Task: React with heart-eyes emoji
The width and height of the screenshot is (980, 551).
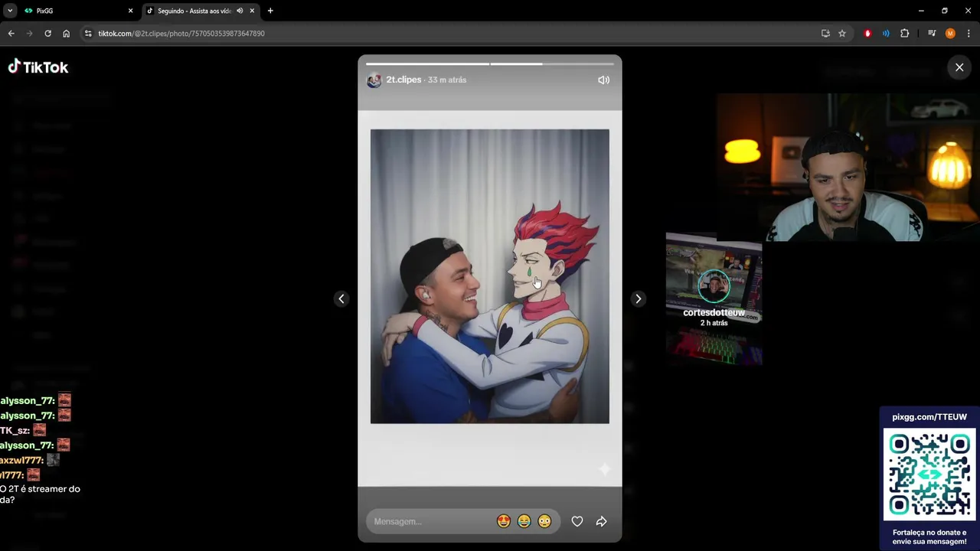Action: 503,521
